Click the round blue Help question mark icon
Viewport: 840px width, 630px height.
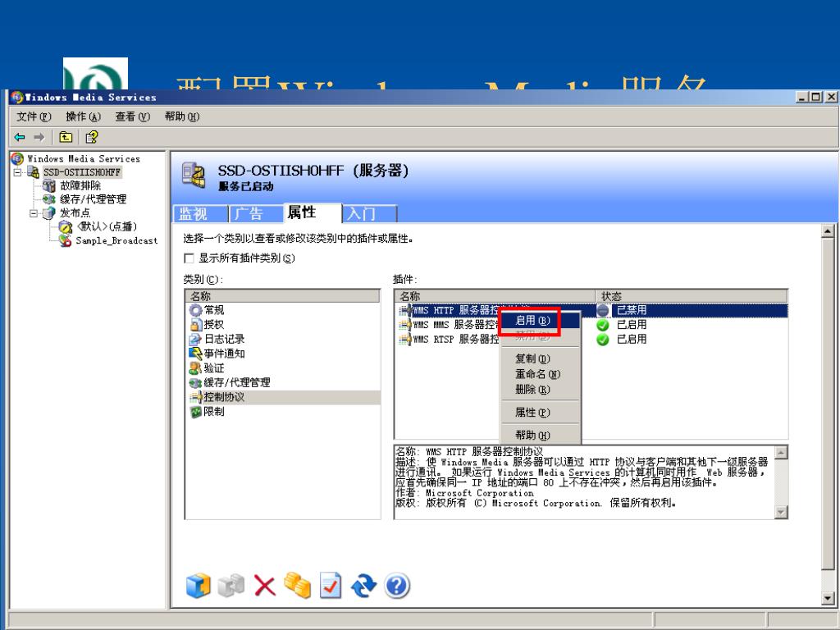click(397, 586)
